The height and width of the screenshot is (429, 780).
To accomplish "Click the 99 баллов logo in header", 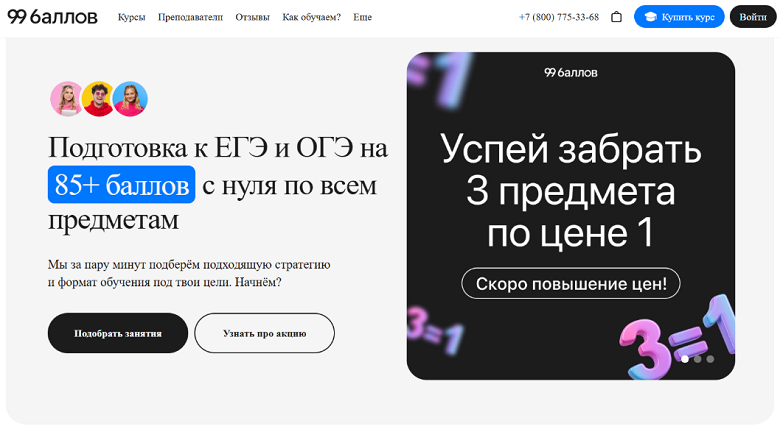I will (53, 17).
